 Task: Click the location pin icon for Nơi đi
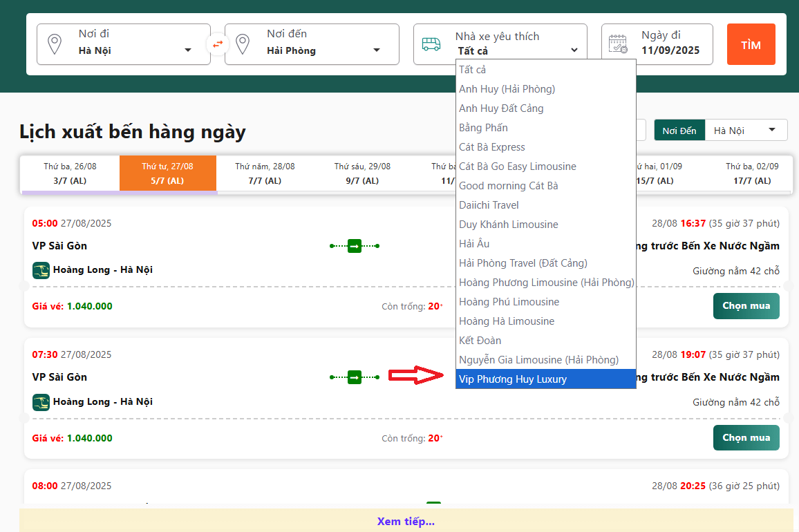54,44
